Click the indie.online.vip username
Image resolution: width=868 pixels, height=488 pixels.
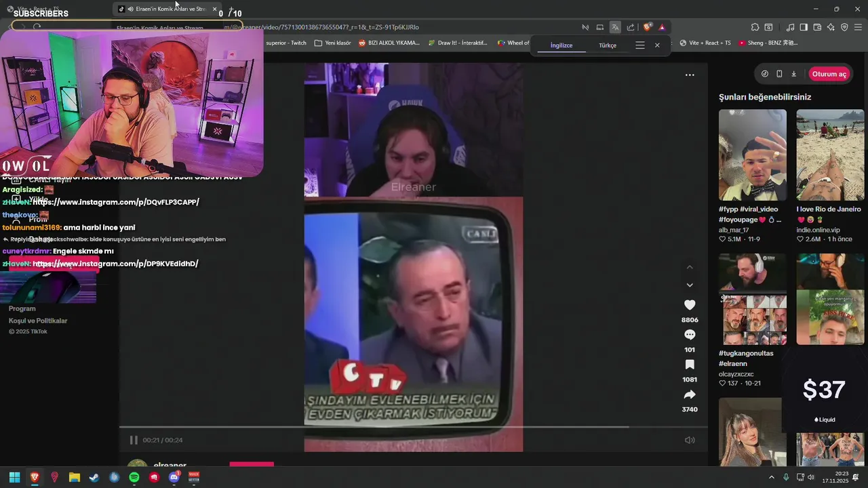coord(818,230)
